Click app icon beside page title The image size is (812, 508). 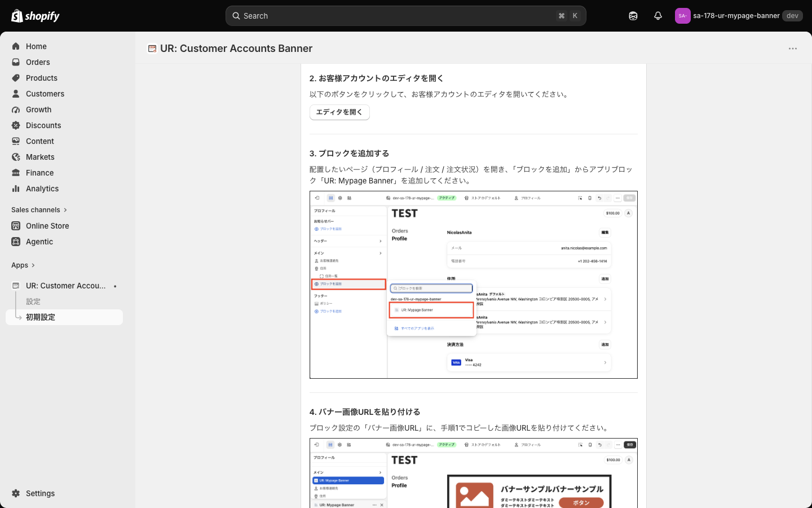[x=152, y=49]
